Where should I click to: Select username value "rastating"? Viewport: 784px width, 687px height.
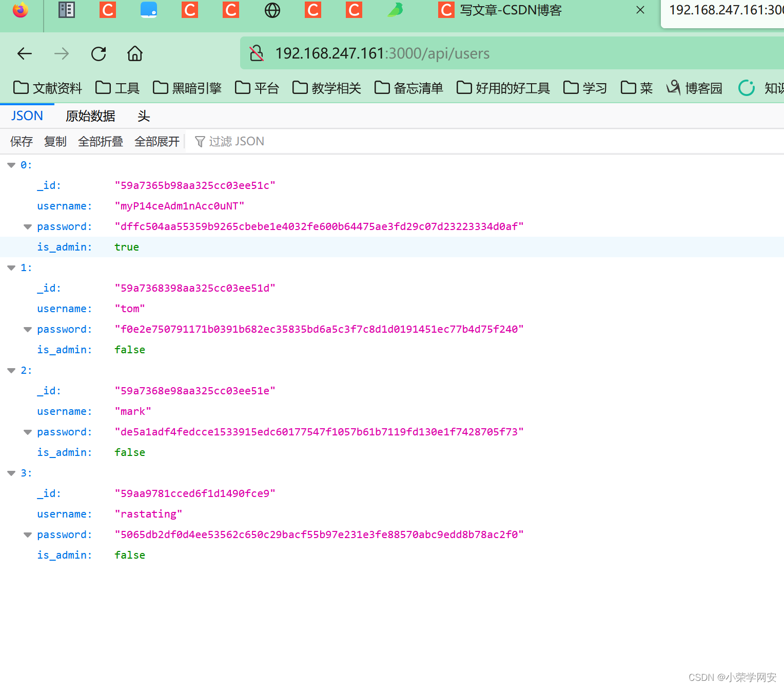[148, 514]
